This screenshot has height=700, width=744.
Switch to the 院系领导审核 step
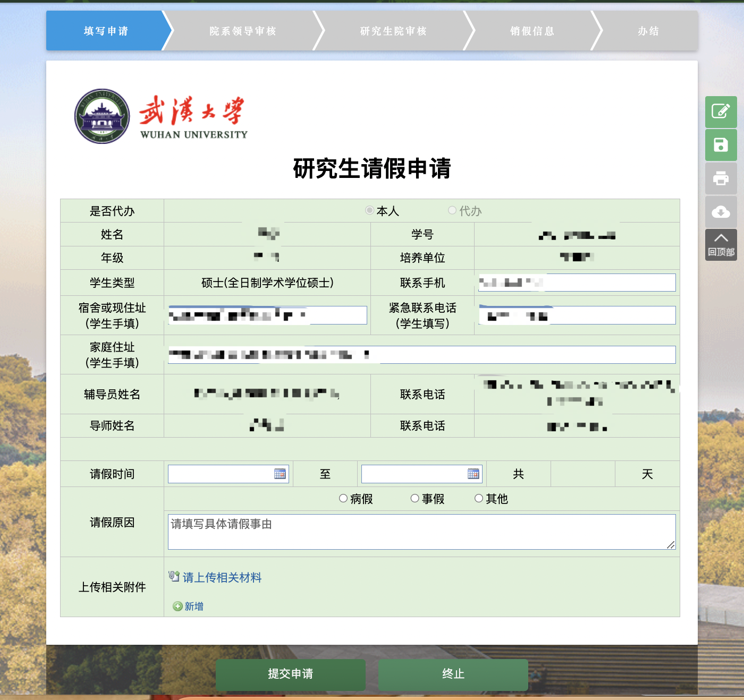[x=243, y=31]
